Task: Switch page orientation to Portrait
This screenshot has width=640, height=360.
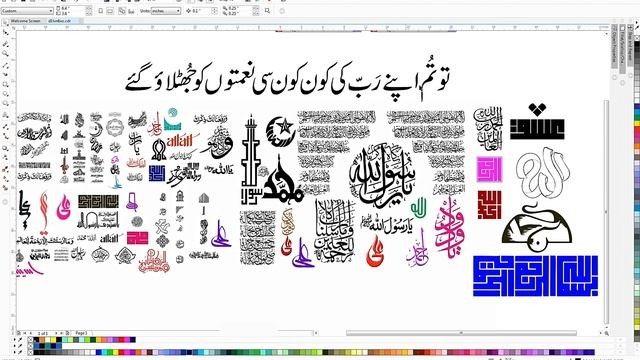Action: click(100, 11)
